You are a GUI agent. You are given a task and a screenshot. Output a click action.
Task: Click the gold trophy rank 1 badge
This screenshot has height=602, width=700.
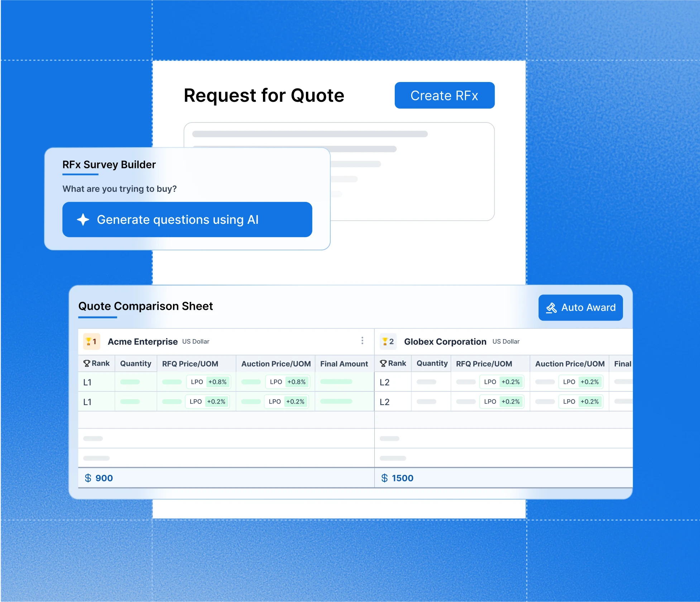pos(91,342)
